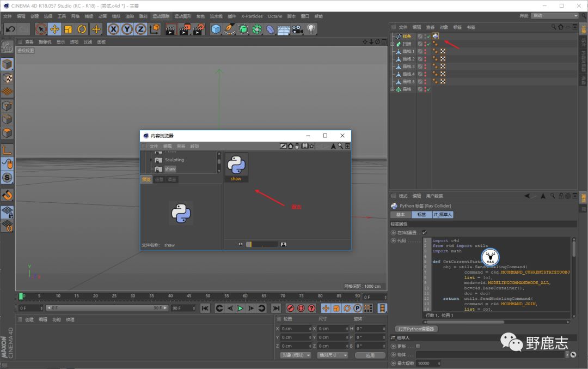Switch the coordinate system icon
588x369 pixels.
click(x=155, y=29)
